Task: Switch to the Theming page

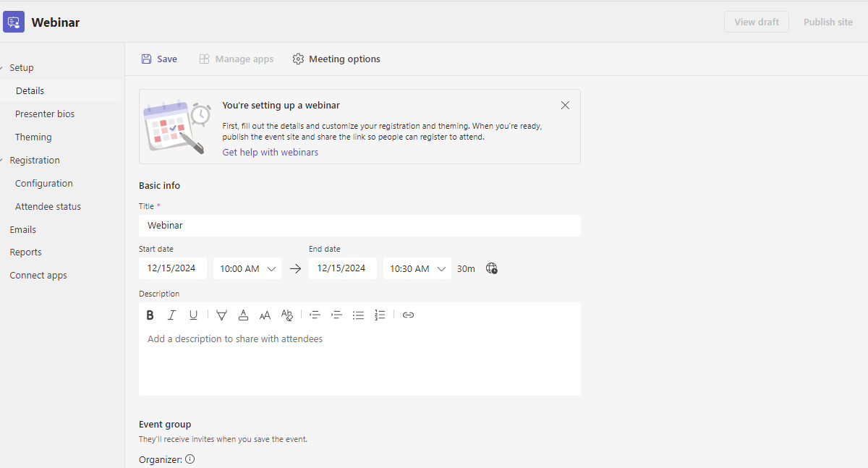Action: click(33, 137)
